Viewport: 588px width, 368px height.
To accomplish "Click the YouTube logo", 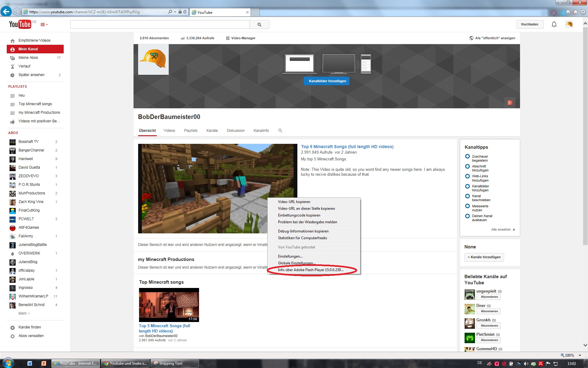I will [20, 24].
